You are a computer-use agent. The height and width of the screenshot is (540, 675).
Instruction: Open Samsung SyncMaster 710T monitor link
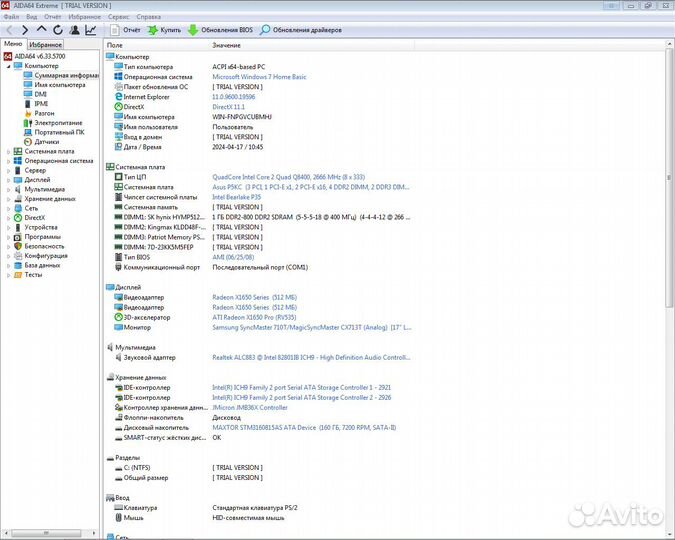[x=312, y=327]
